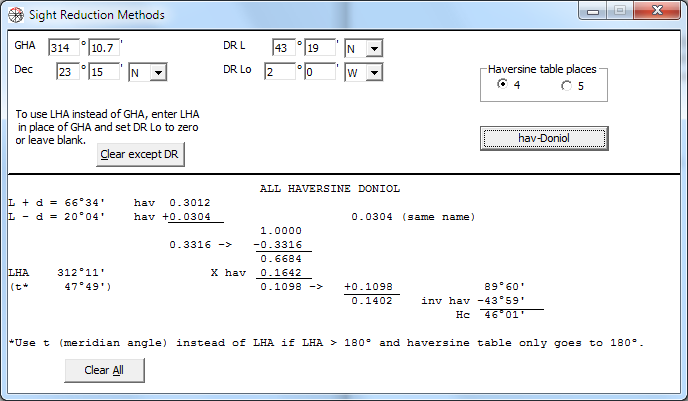
Task: Click the DR Lo degrees field
Action: pos(279,72)
